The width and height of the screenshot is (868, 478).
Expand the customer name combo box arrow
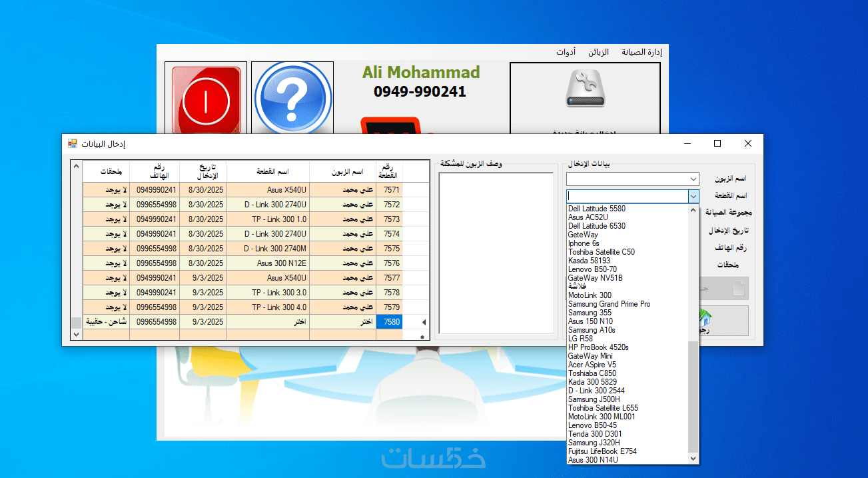coord(693,179)
